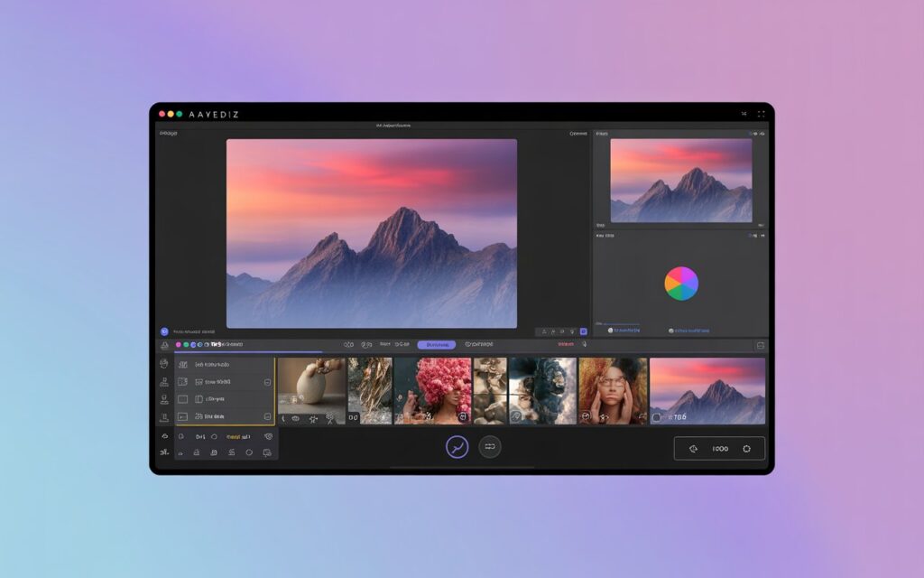Click the 1000 value in the bottom-right box
This screenshot has width=924, height=578.
(720, 449)
